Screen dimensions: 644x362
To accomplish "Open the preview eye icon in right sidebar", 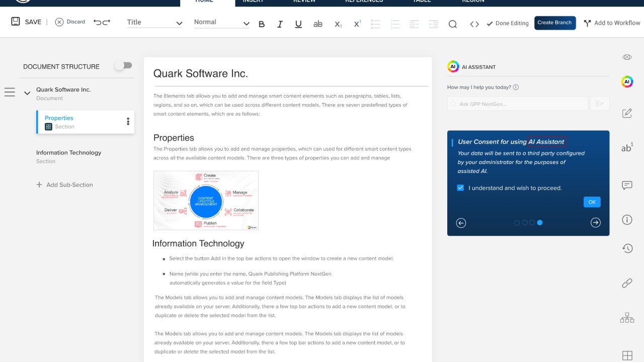I will click(627, 57).
